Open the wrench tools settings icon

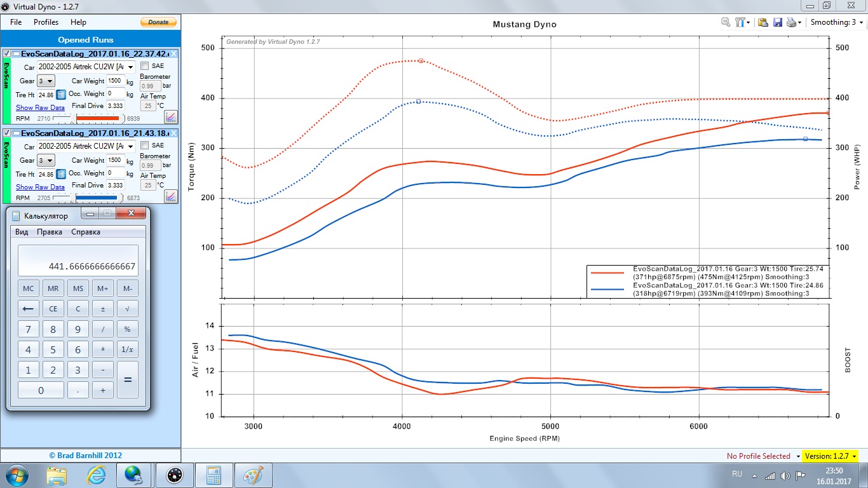[x=740, y=22]
